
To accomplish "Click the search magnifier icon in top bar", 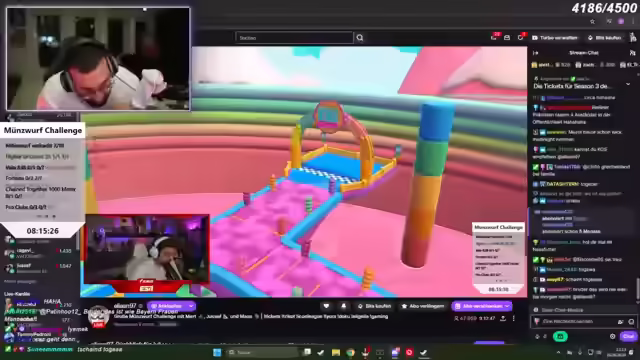I will pos(360,38).
